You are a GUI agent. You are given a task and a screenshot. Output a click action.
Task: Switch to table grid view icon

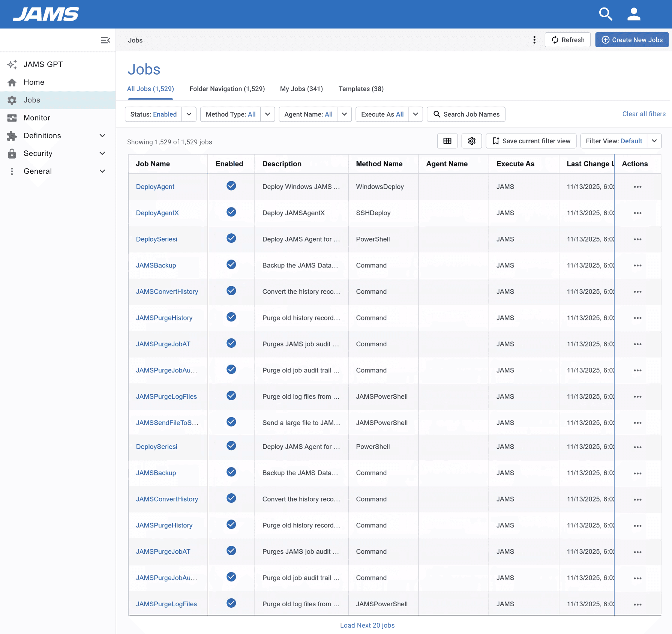click(447, 141)
